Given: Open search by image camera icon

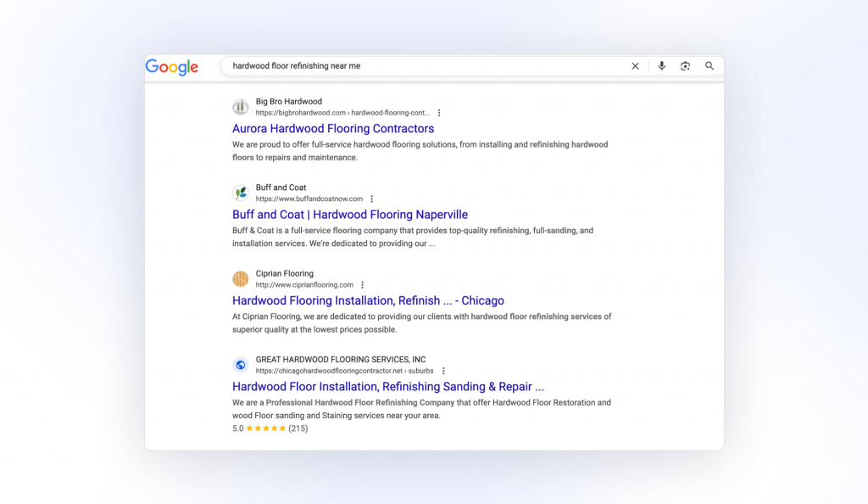Looking at the screenshot, I should [685, 66].
